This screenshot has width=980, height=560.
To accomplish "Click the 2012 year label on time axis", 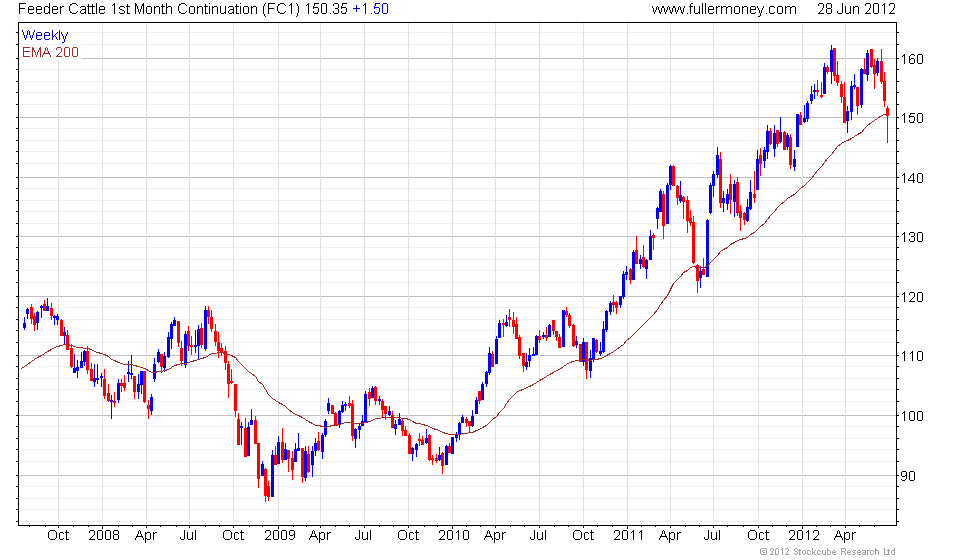I will 804,536.
